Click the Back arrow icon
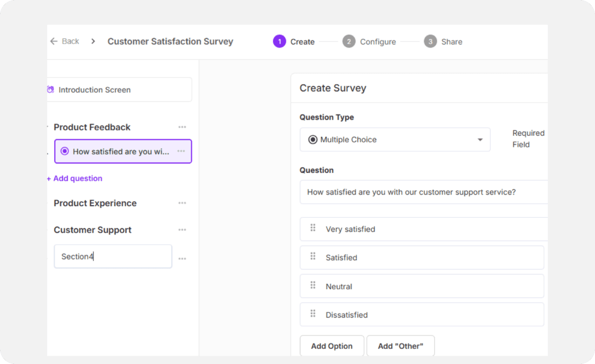This screenshot has height=364, width=595. pos(54,41)
